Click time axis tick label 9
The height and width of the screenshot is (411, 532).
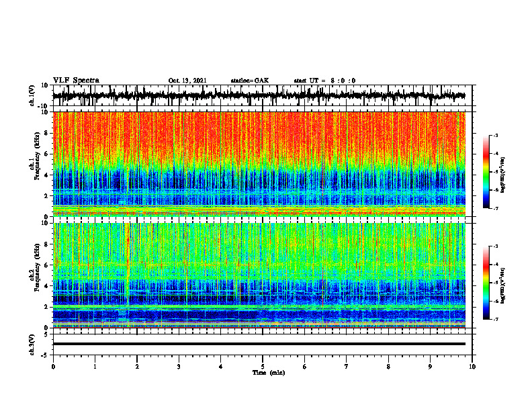(430, 367)
